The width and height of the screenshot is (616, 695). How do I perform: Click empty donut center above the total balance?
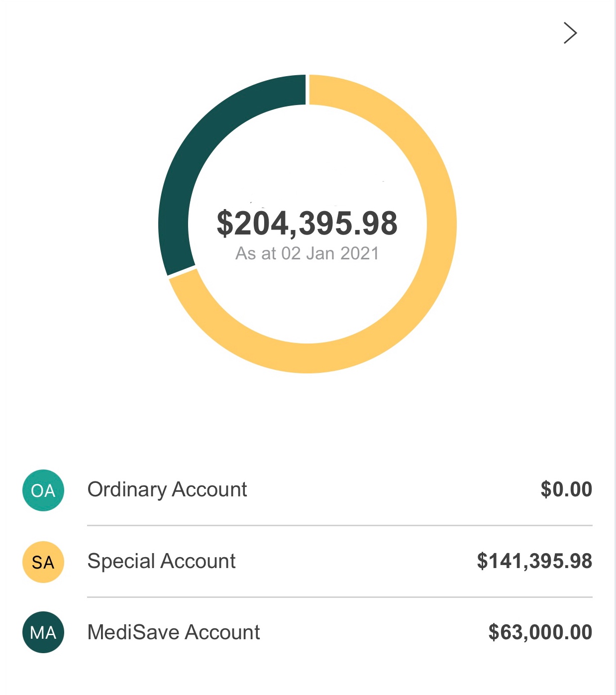307,164
